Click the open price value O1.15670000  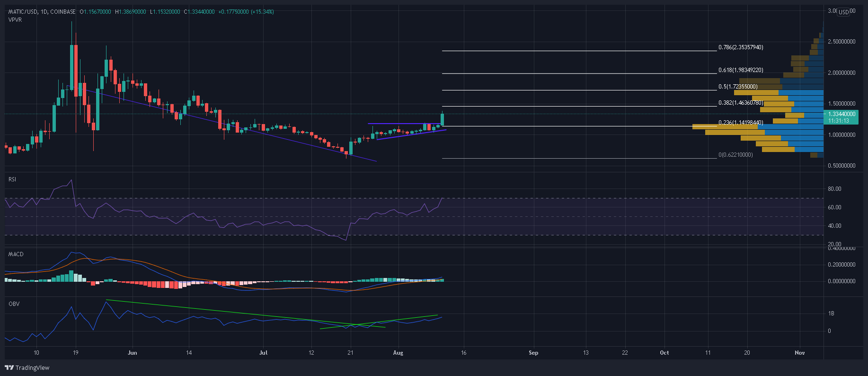pos(96,12)
